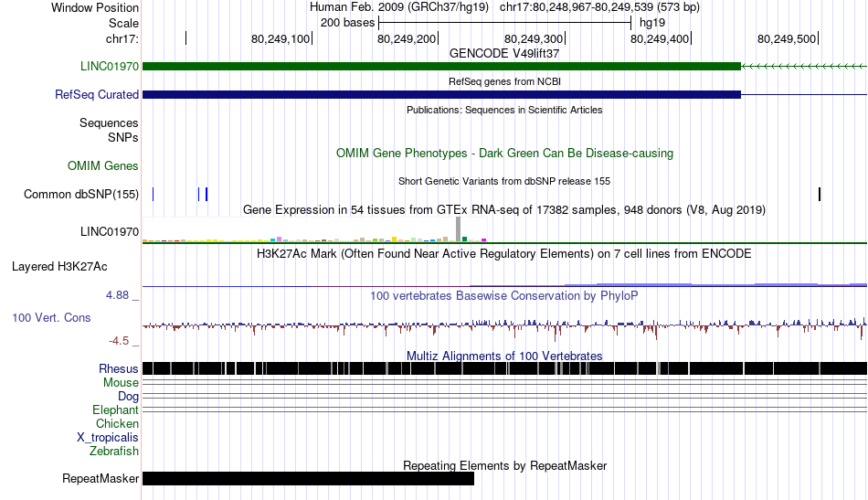The width and height of the screenshot is (868, 500).
Task: Click the Elephant alignment row label
Action: pyautogui.click(x=115, y=410)
